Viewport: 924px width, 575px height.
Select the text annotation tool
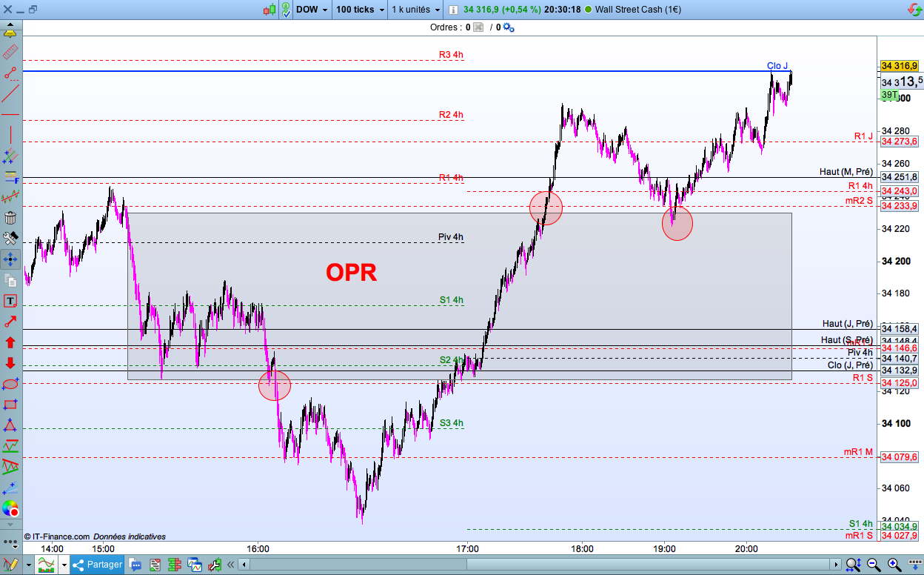click(10, 301)
